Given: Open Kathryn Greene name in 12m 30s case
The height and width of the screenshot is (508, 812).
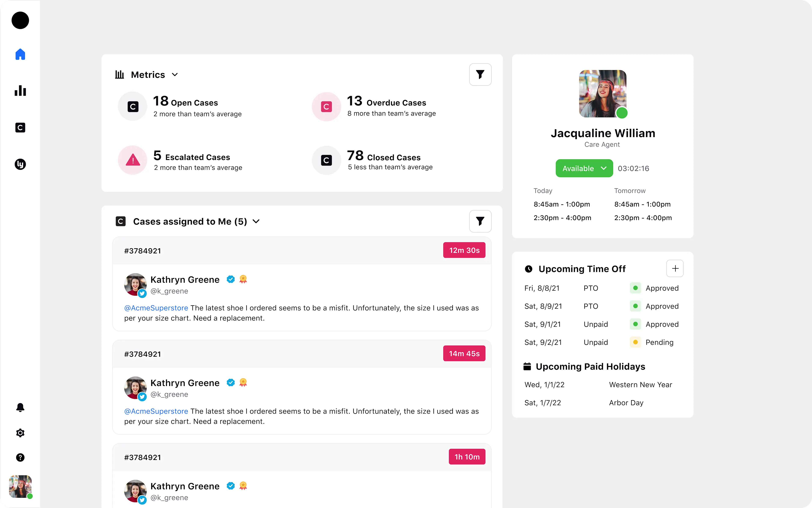Looking at the screenshot, I should click(x=185, y=280).
